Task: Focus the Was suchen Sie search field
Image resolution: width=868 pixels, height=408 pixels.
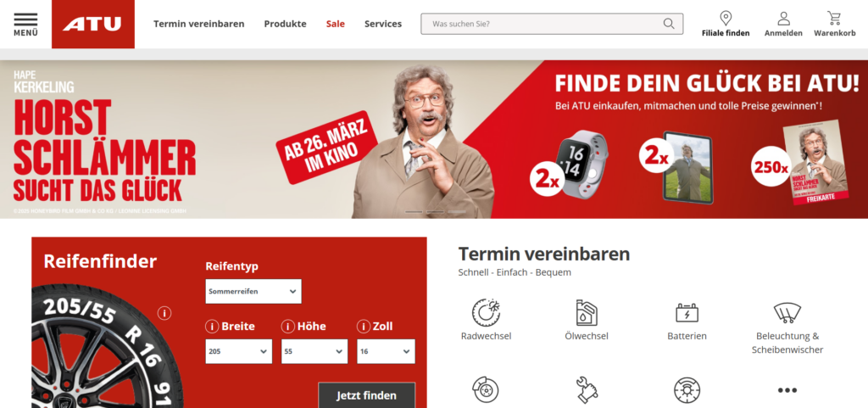Action: click(552, 24)
